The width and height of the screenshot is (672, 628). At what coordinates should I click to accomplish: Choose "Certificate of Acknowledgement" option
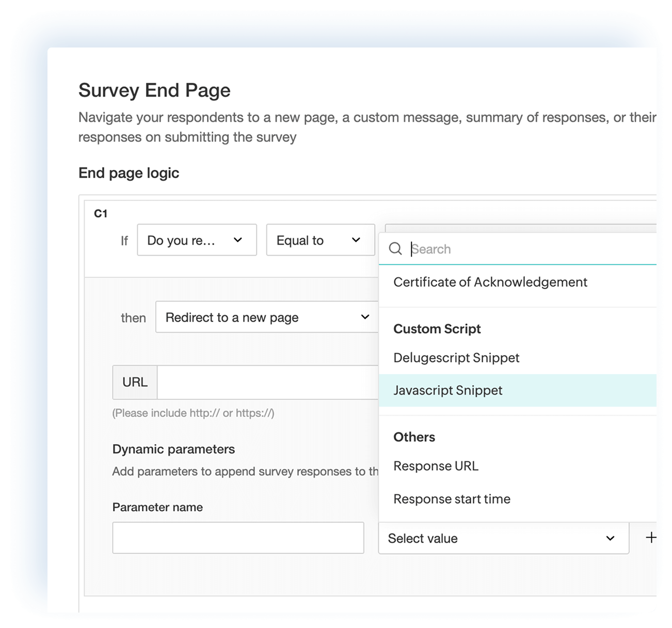[490, 282]
